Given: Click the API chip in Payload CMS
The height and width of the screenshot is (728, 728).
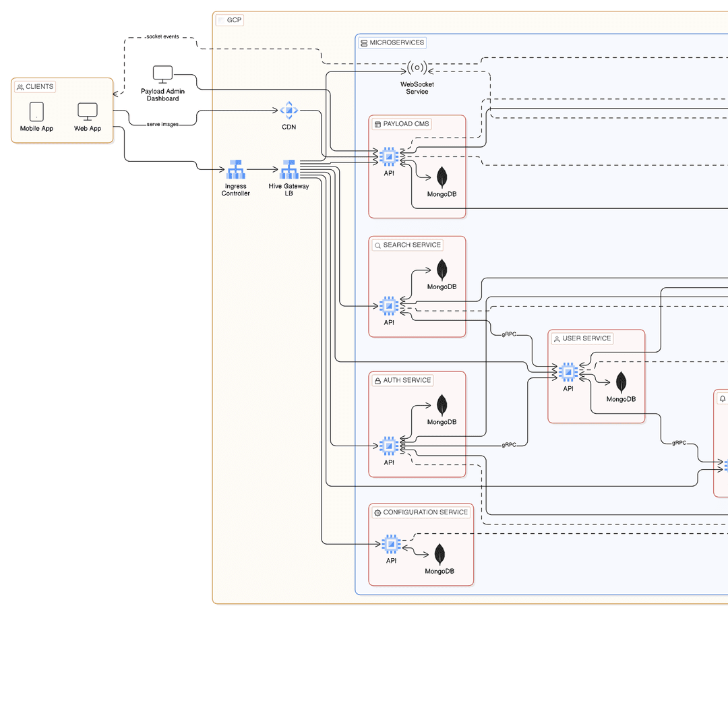Looking at the screenshot, I should 389,157.
